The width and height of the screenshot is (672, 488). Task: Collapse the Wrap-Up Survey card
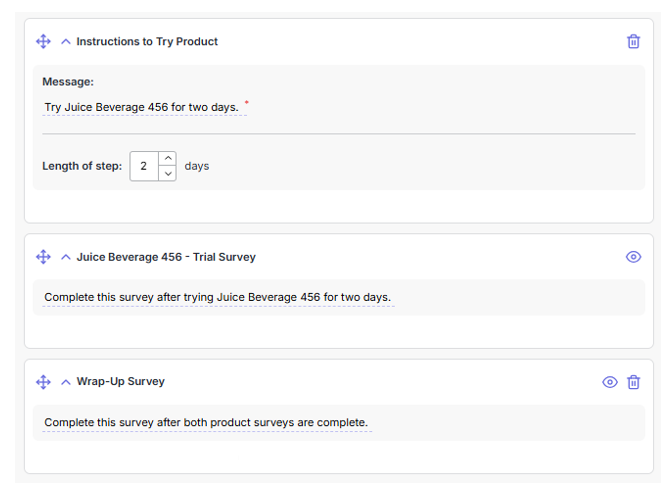point(66,382)
